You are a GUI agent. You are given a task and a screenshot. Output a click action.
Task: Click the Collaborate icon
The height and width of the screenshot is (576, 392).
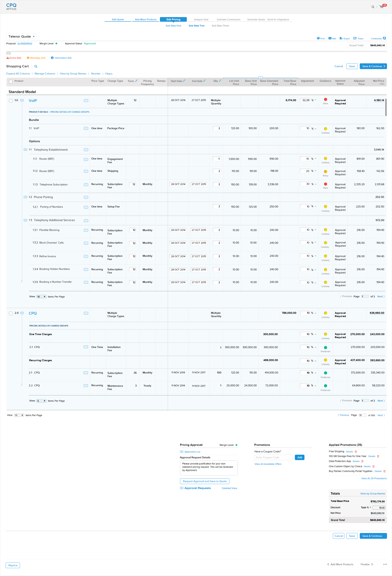click(384, 38)
